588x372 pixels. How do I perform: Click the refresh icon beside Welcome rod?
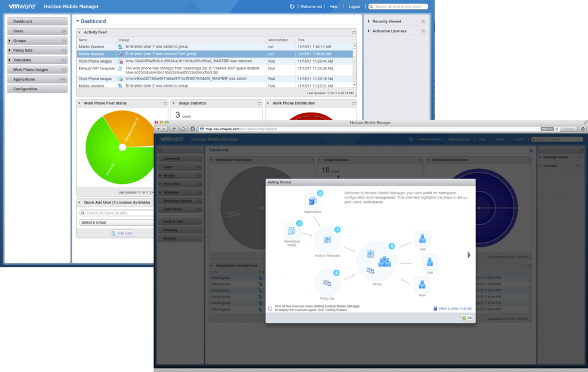(292, 6)
